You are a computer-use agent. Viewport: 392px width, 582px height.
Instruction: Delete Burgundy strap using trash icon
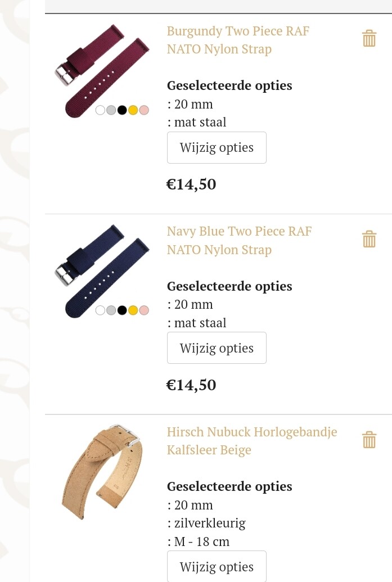tap(369, 39)
